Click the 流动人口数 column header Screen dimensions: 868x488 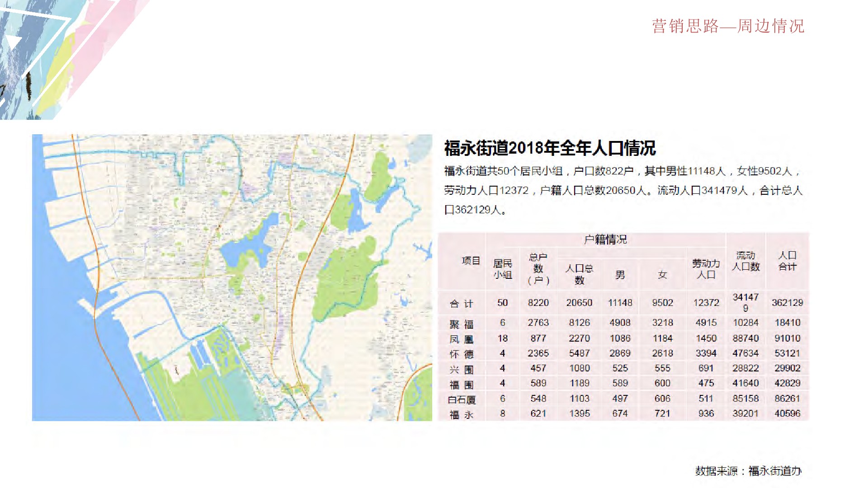tap(746, 262)
